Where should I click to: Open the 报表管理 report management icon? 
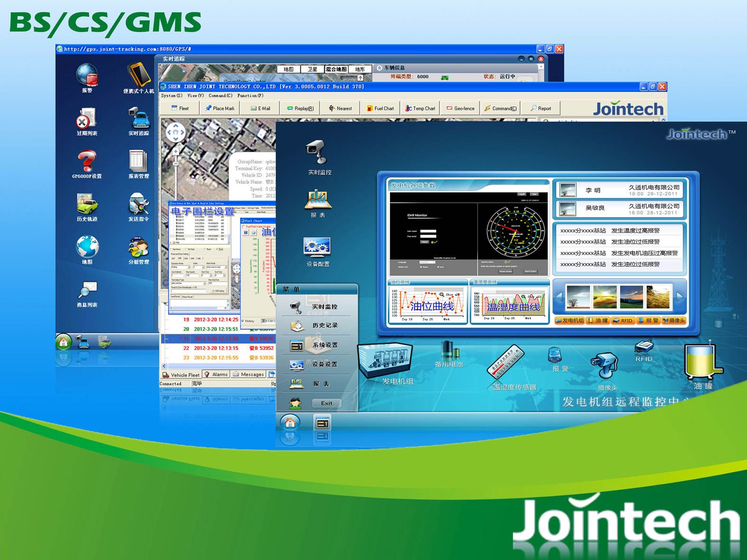point(138,164)
